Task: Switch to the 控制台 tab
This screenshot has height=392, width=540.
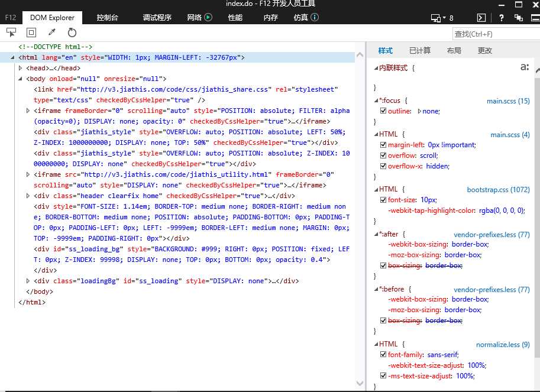Action: pos(108,18)
